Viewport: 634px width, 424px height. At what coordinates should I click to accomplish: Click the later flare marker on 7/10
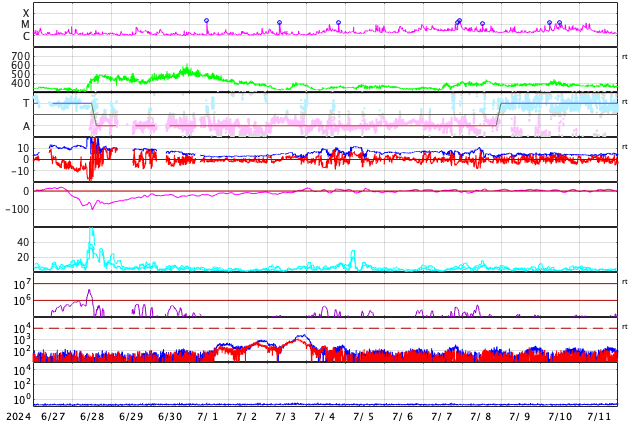tap(560, 23)
